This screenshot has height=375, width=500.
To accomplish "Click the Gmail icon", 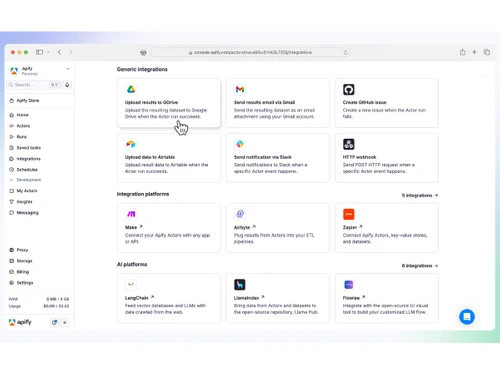I will [x=240, y=89].
